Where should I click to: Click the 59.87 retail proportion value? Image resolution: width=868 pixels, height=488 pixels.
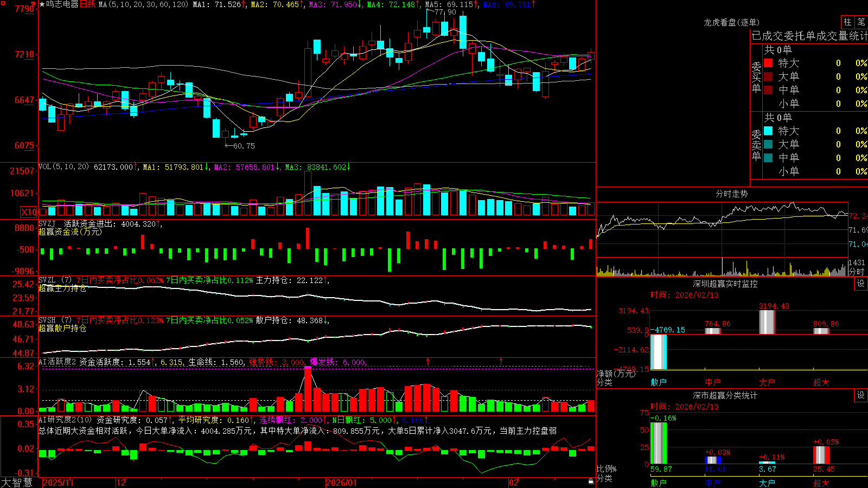661,469
